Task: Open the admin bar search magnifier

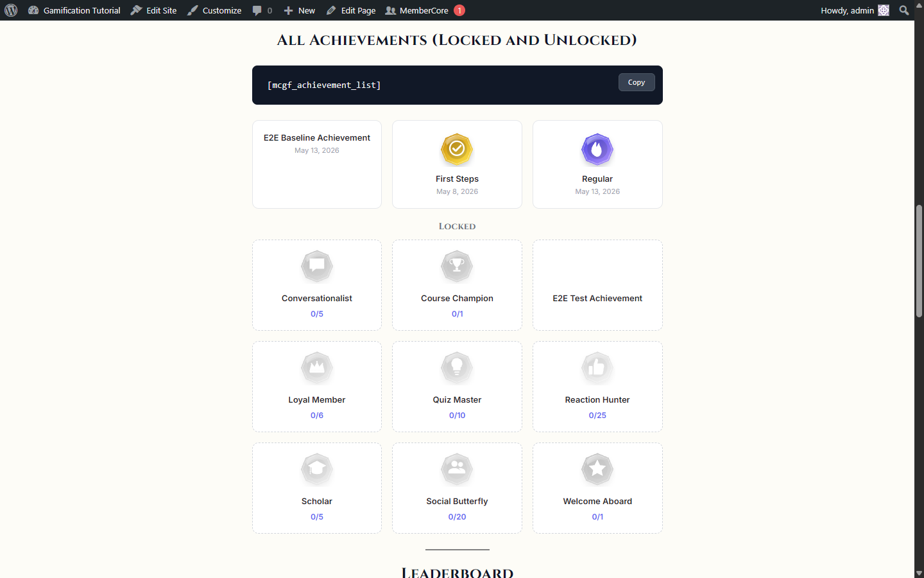Action: [x=904, y=10]
